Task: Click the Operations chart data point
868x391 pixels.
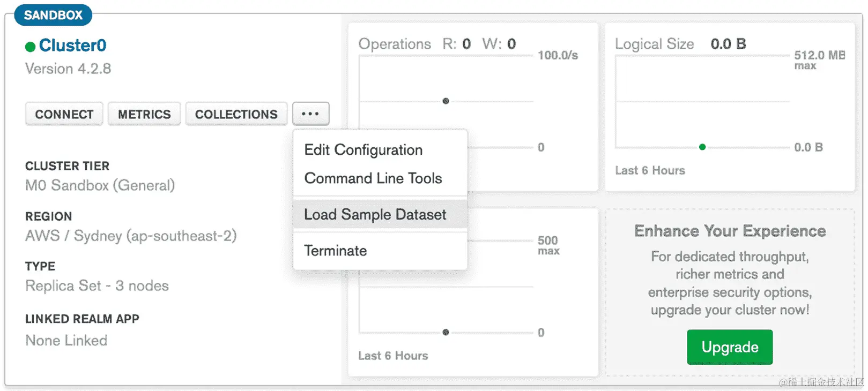Action: (446, 101)
